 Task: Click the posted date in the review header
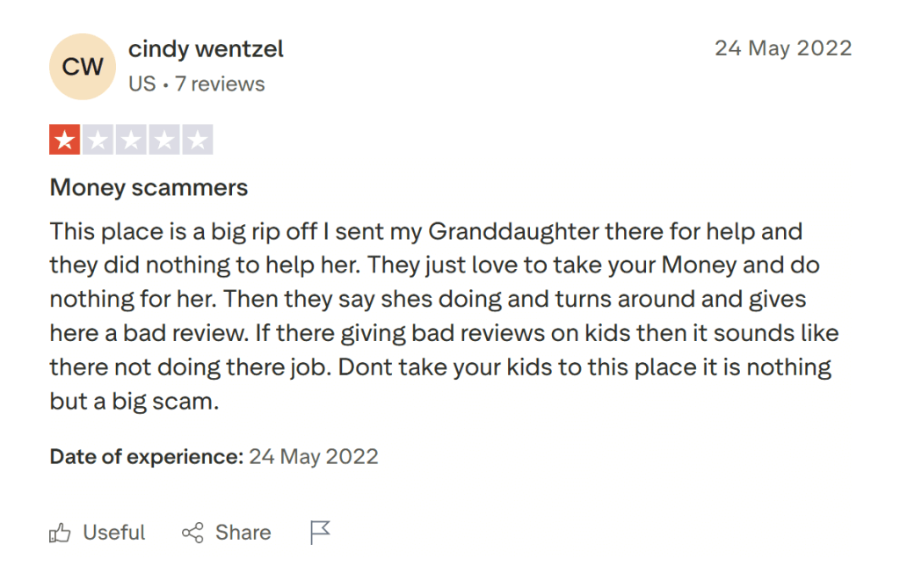tap(783, 48)
